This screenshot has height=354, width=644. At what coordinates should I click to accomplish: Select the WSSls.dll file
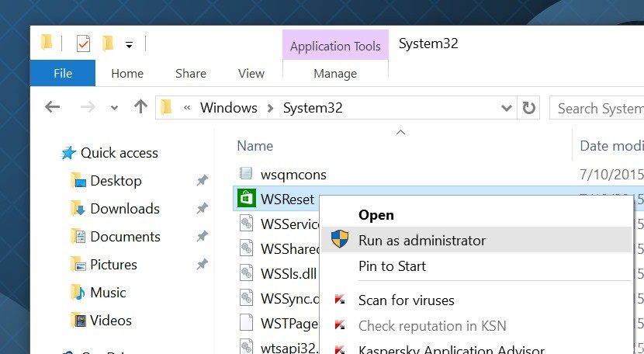click(x=289, y=274)
